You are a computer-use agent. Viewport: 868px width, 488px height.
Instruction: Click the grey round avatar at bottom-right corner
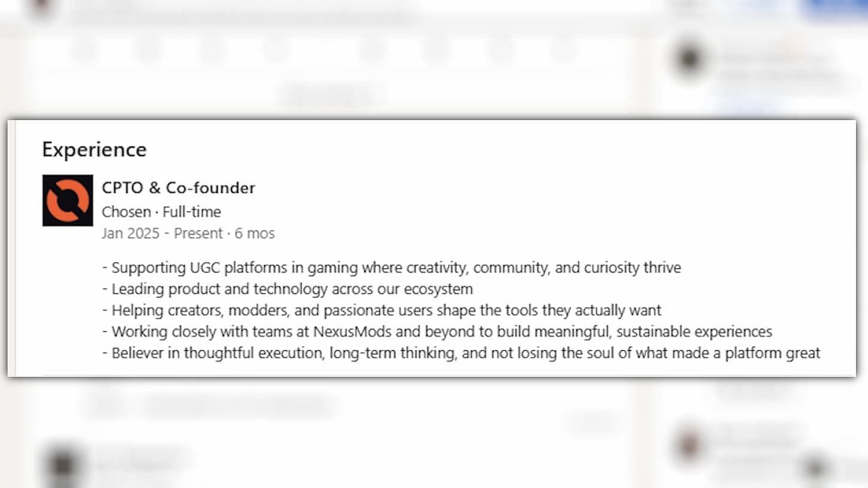click(817, 468)
